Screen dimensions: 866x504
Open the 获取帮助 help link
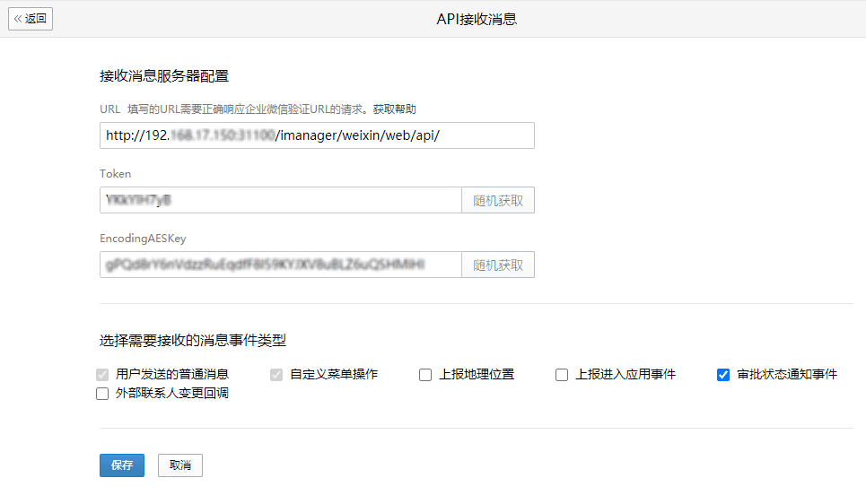click(x=394, y=109)
